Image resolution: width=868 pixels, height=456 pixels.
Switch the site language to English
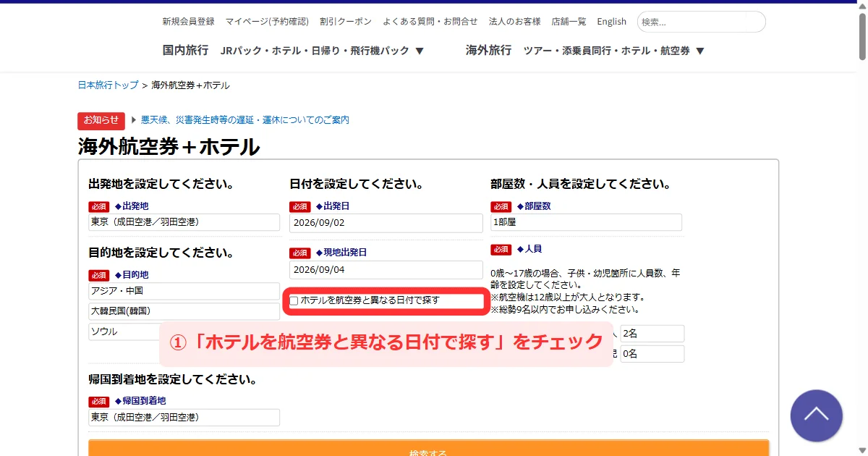click(x=611, y=22)
